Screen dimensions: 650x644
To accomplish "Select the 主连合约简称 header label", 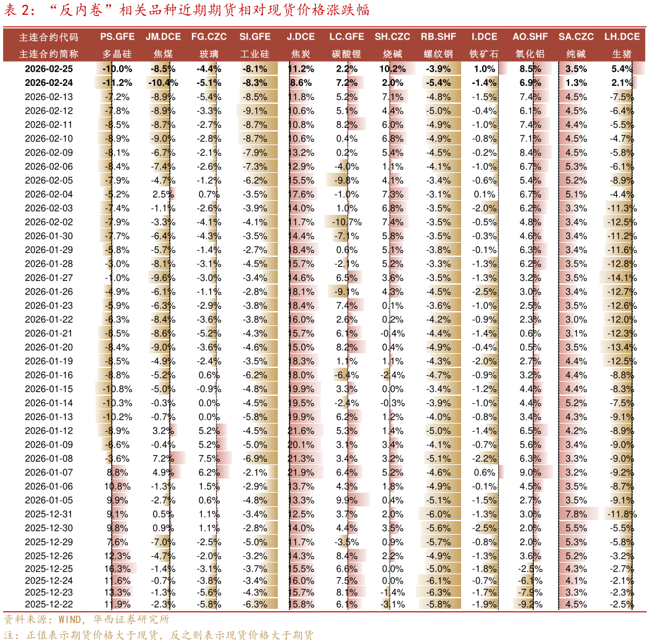I will [49, 54].
